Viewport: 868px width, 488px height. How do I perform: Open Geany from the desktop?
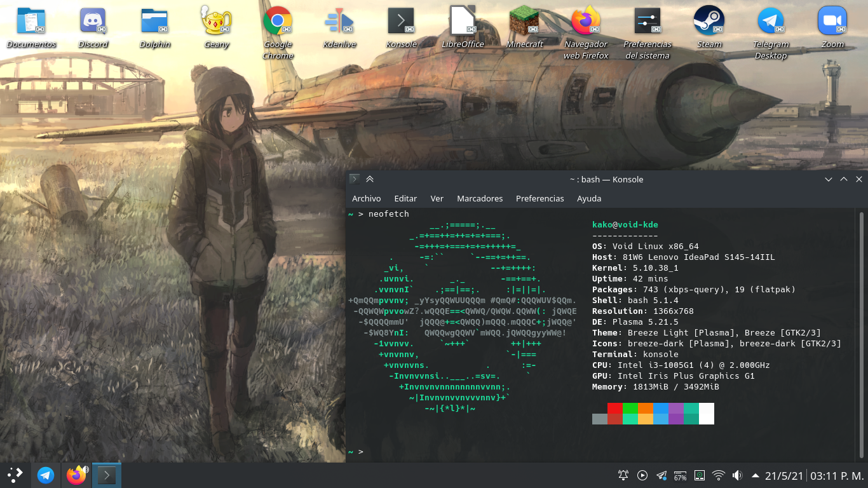click(216, 22)
